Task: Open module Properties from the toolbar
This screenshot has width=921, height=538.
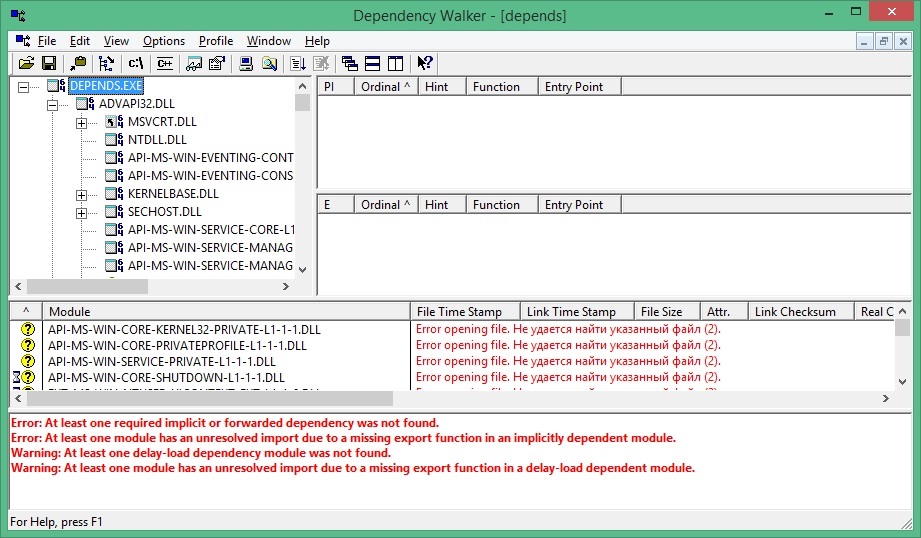Action: tap(217, 63)
